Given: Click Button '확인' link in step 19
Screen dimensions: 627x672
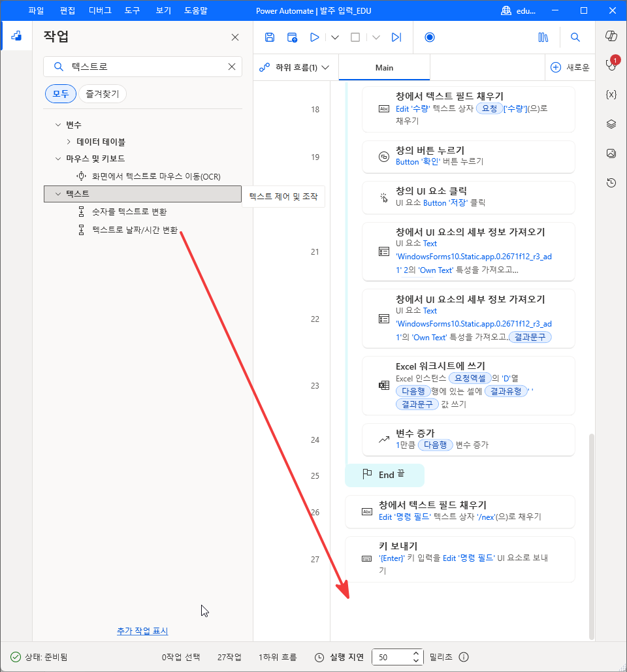Looking at the screenshot, I should (418, 161).
